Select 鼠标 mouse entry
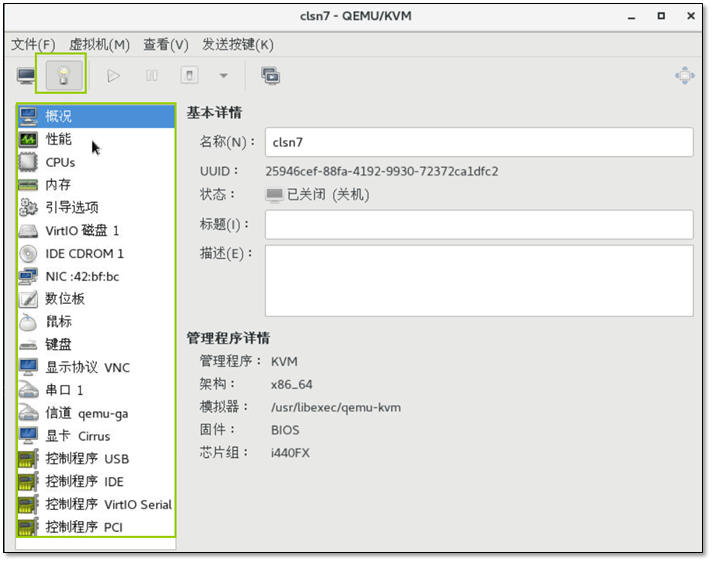The height and width of the screenshot is (562, 712). tap(96, 322)
